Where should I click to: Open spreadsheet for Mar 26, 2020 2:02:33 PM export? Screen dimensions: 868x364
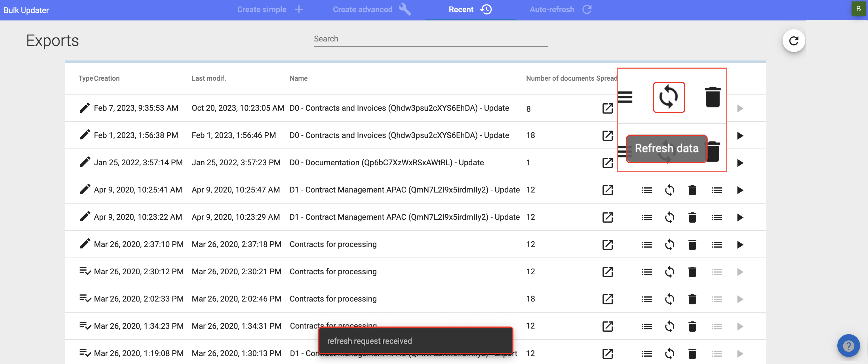coord(607,299)
